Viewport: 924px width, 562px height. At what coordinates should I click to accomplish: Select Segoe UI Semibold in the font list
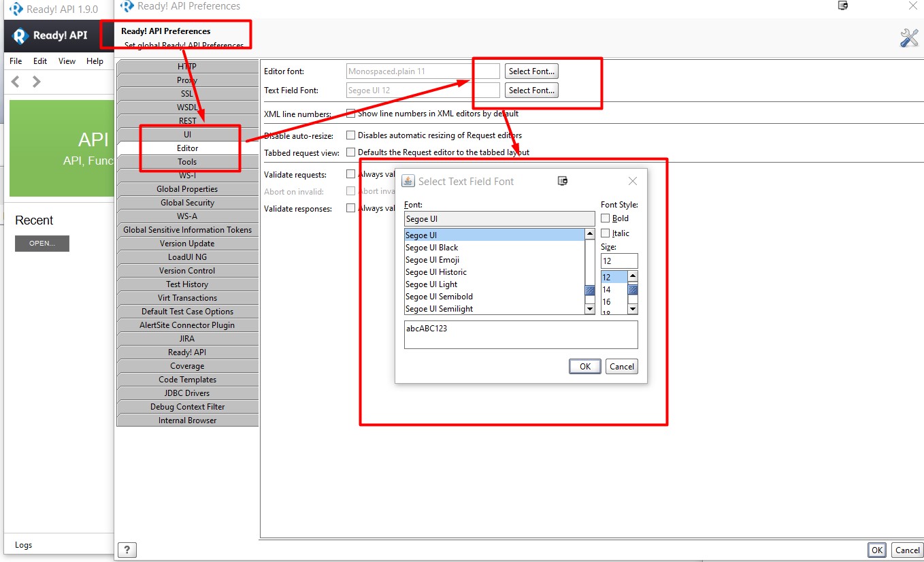pyautogui.click(x=439, y=296)
